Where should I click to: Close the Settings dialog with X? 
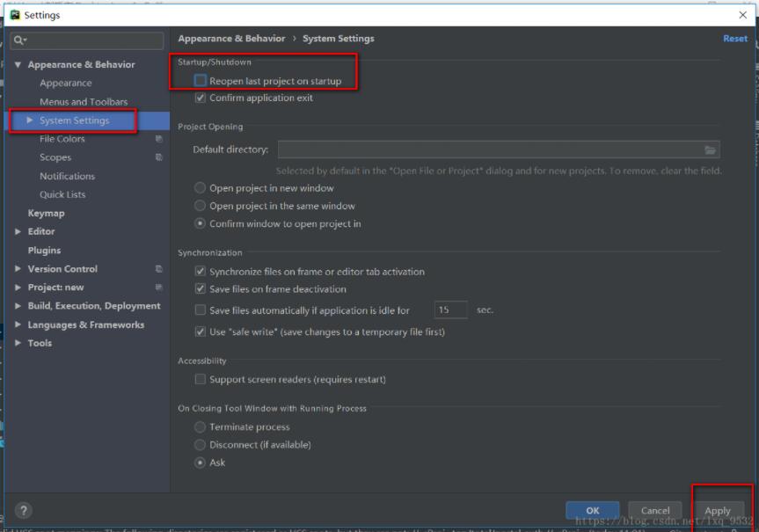(742, 15)
